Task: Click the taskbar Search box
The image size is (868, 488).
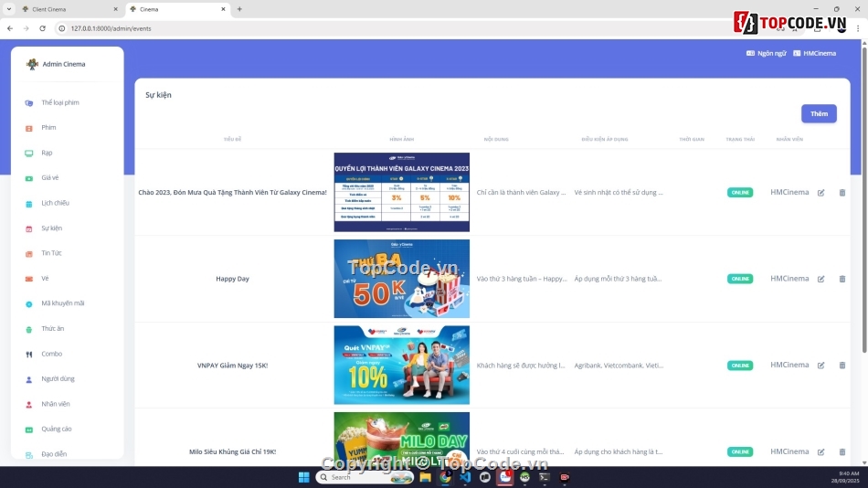Action: pos(356,477)
